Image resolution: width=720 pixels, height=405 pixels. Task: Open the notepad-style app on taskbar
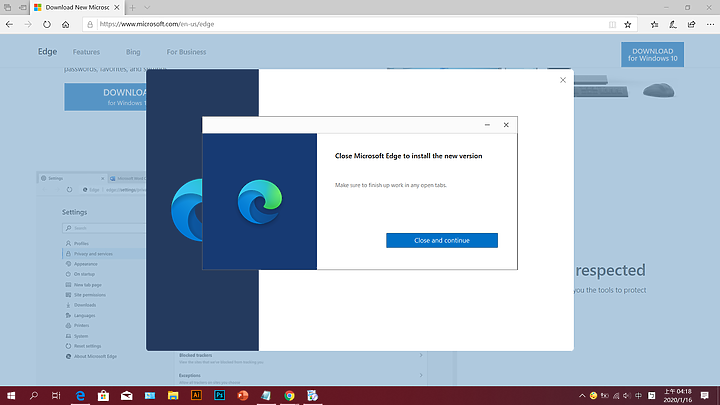pyautogui.click(x=266, y=395)
